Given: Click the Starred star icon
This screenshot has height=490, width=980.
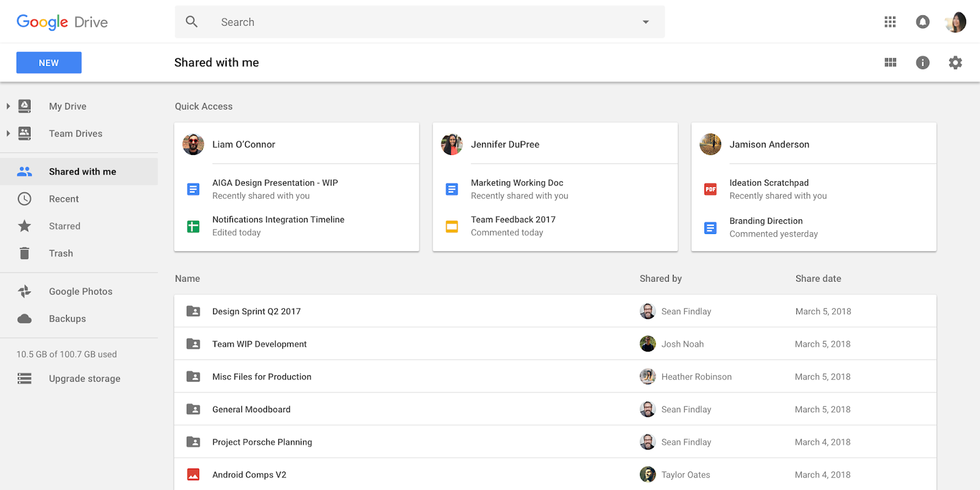Looking at the screenshot, I should 24,226.
